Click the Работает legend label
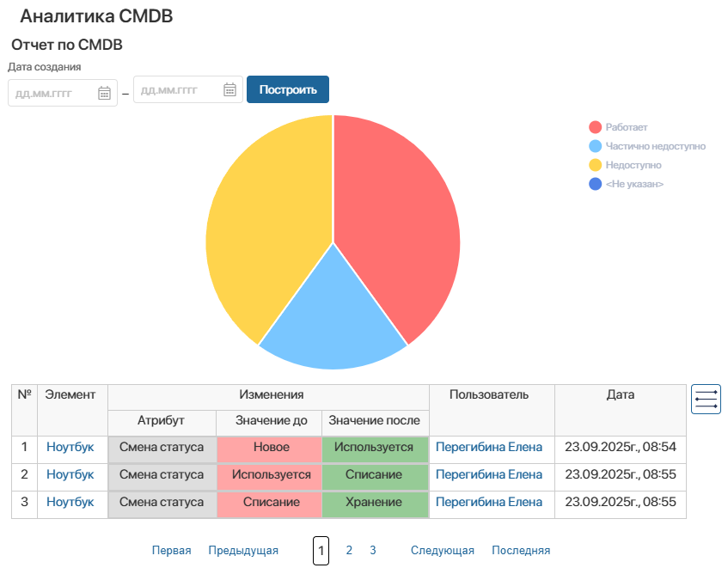The width and height of the screenshot is (728, 574). point(627,127)
